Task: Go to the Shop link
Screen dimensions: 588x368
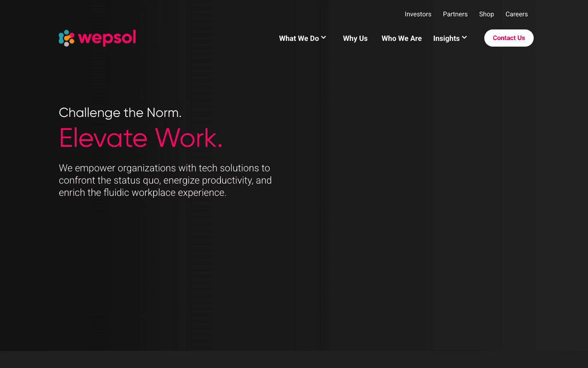Action: tap(486, 14)
